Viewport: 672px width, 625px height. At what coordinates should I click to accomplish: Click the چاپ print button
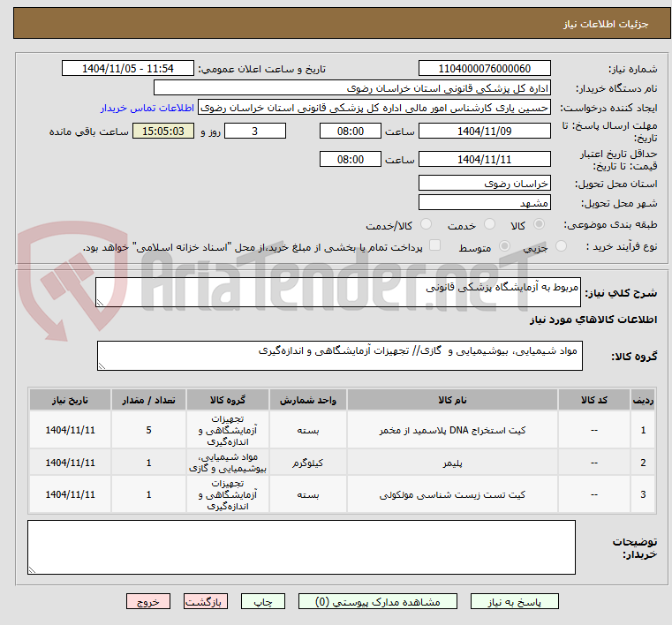click(263, 601)
